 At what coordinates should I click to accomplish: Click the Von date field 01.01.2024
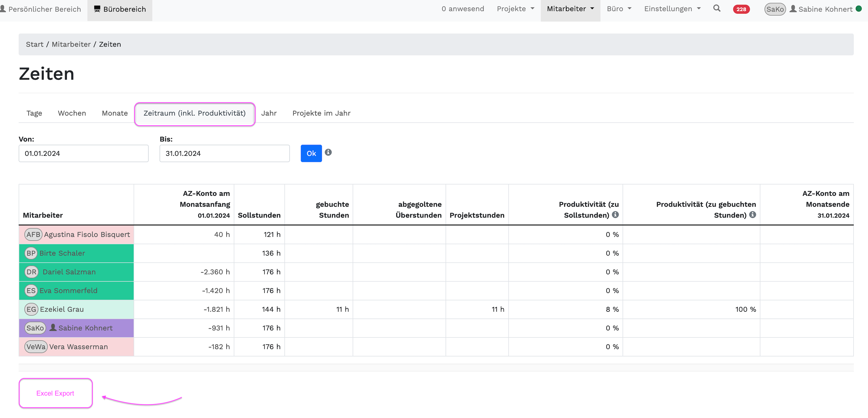84,154
